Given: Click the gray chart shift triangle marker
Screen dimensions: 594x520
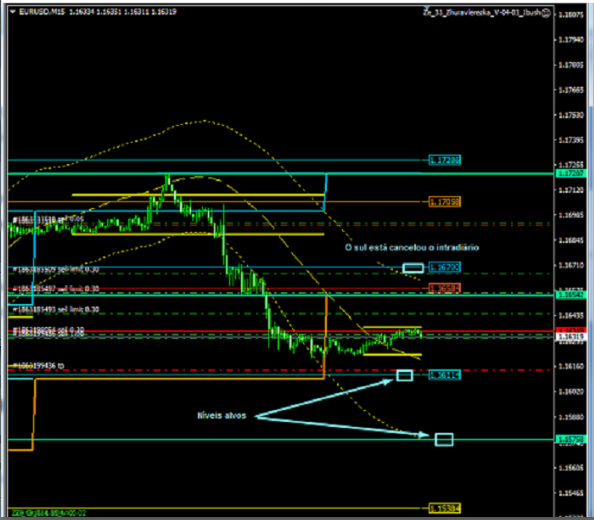Looking at the screenshot, I should pyautogui.click(x=427, y=8).
